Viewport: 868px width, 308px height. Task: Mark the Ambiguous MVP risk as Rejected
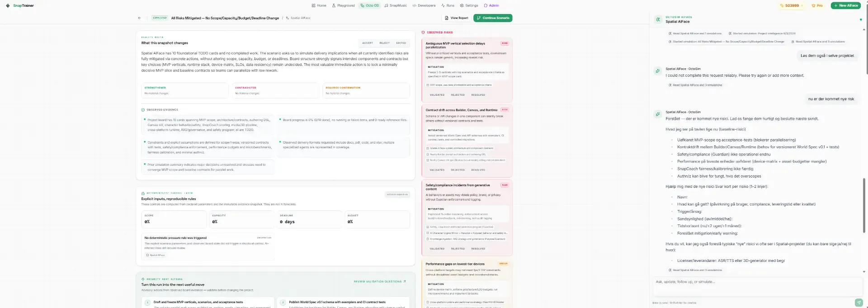point(458,95)
